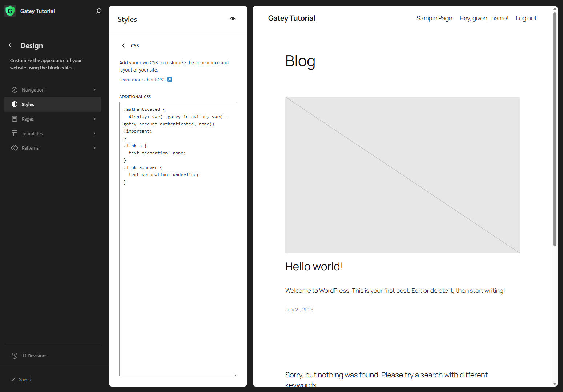Click the 'Customize the appearance' description text
563x392 pixels.
(46, 64)
